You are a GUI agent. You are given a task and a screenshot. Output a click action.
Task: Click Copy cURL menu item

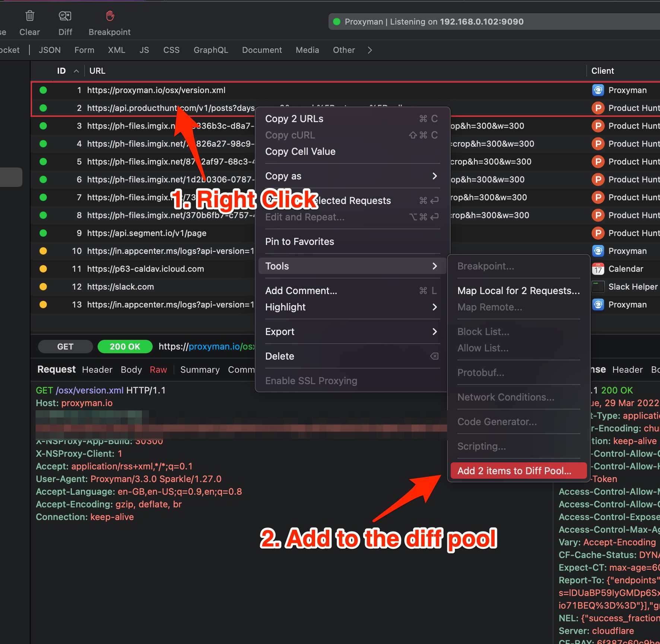pos(352,135)
